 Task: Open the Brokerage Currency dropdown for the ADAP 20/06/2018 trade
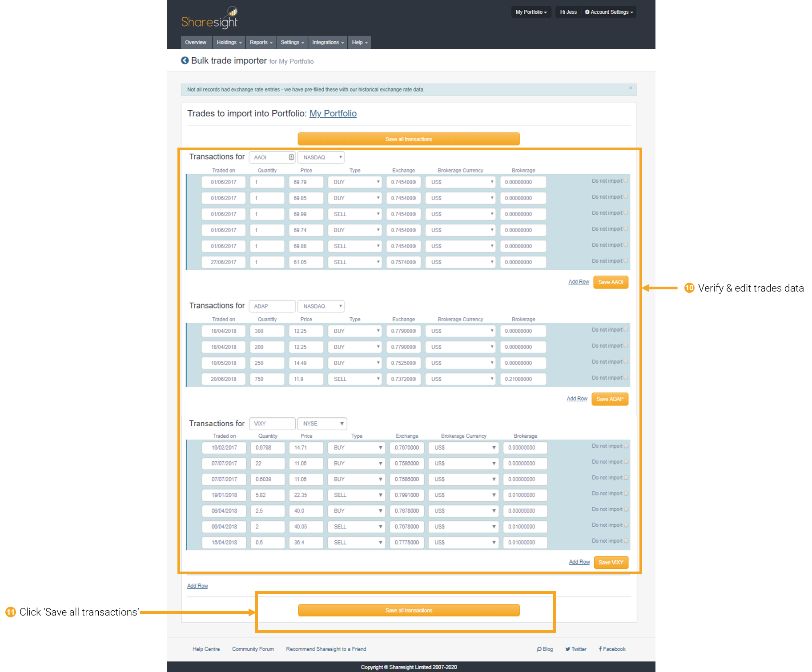[x=460, y=379]
